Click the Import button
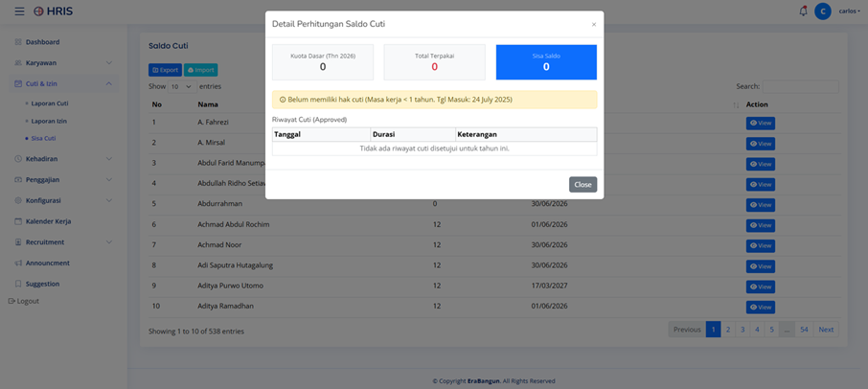This screenshot has height=389, width=868. pos(201,70)
